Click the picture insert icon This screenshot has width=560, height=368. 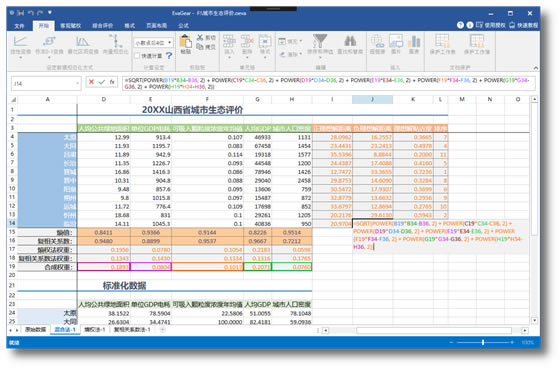click(396, 41)
